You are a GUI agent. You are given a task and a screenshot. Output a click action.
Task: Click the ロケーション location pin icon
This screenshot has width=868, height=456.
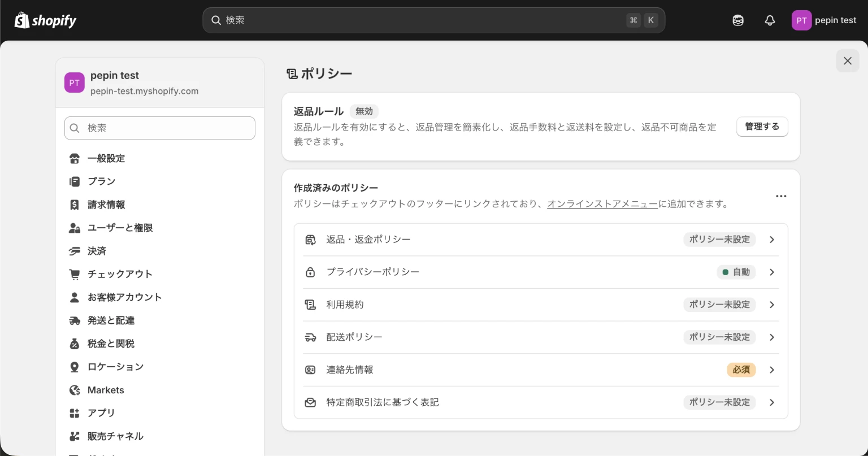click(x=75, y=367)
